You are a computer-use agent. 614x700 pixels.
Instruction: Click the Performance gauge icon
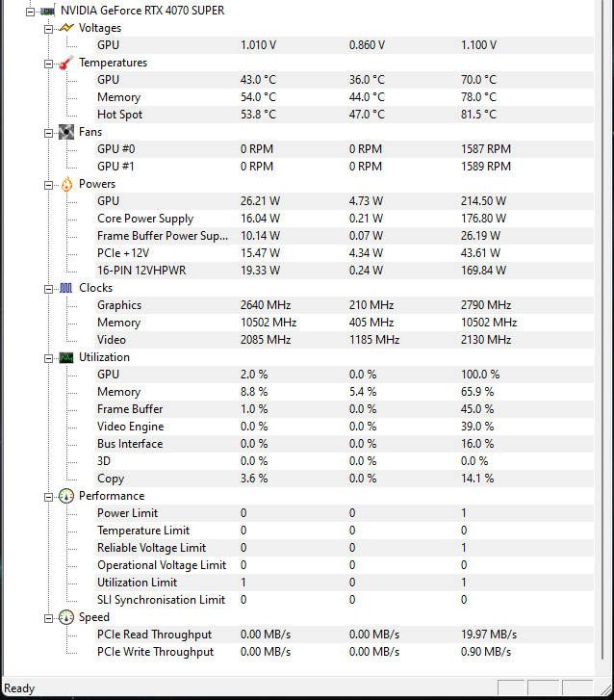pyautogui.click(x=65, y=496)
